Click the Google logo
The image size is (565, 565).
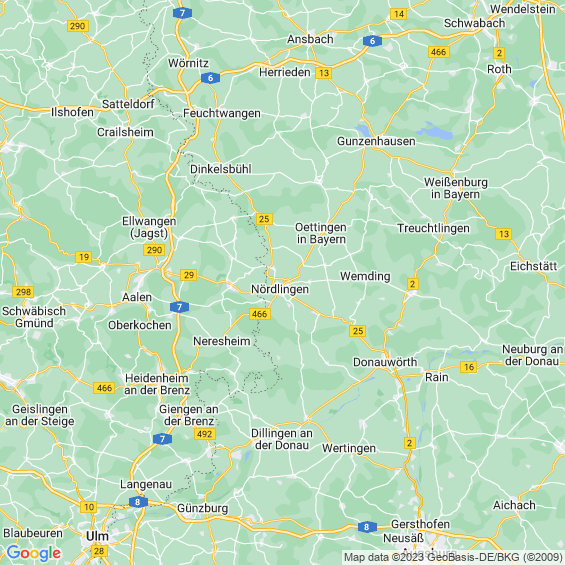click(x=34, y=553)
